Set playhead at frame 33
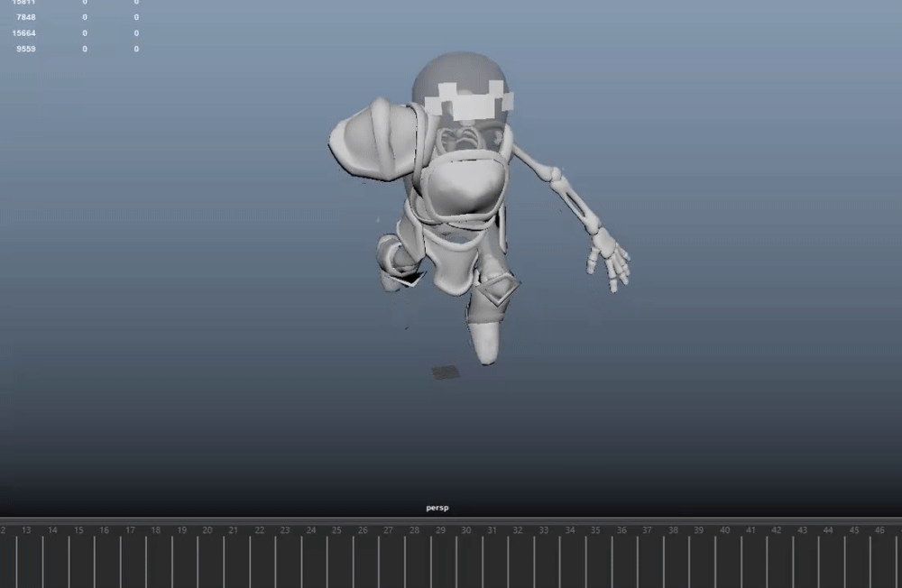Viewport: 902px width, 588px height. pos(544,530)
